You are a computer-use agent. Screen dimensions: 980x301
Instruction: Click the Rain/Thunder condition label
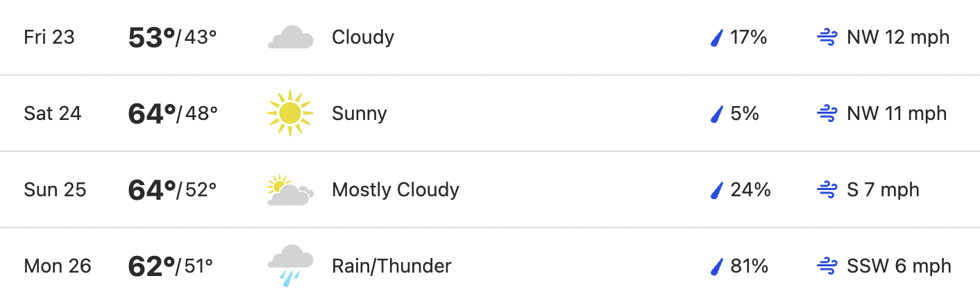[391, 266]
